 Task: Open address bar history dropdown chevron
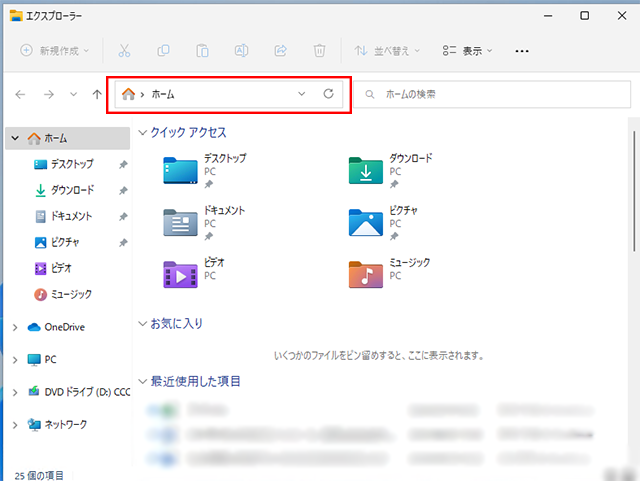point(302,94)
